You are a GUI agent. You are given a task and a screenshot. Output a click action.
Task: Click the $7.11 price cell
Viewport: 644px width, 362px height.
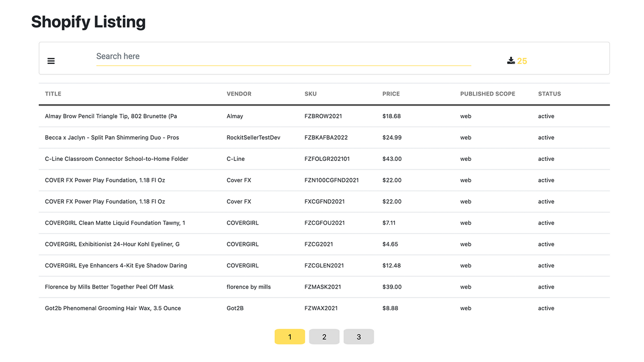click(389, 223)
